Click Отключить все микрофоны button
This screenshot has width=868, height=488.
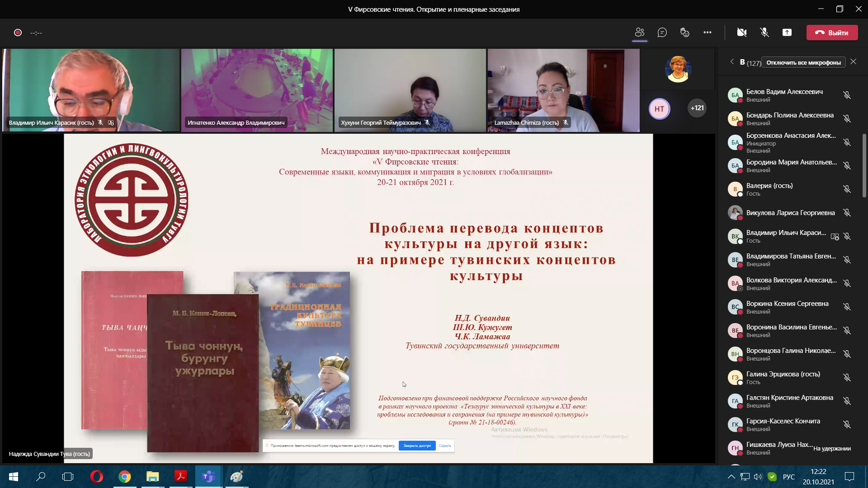803,62
